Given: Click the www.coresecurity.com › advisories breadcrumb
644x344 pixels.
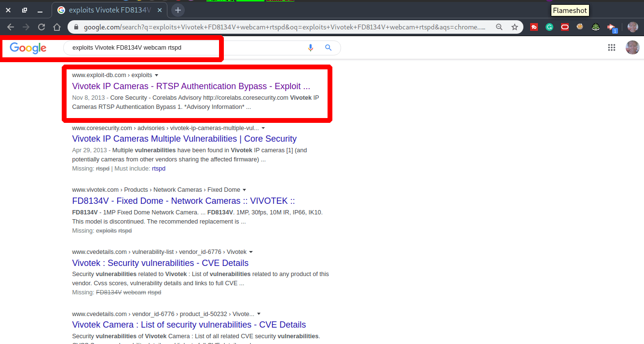Looking at the screenshot, I should click(165, 128).
